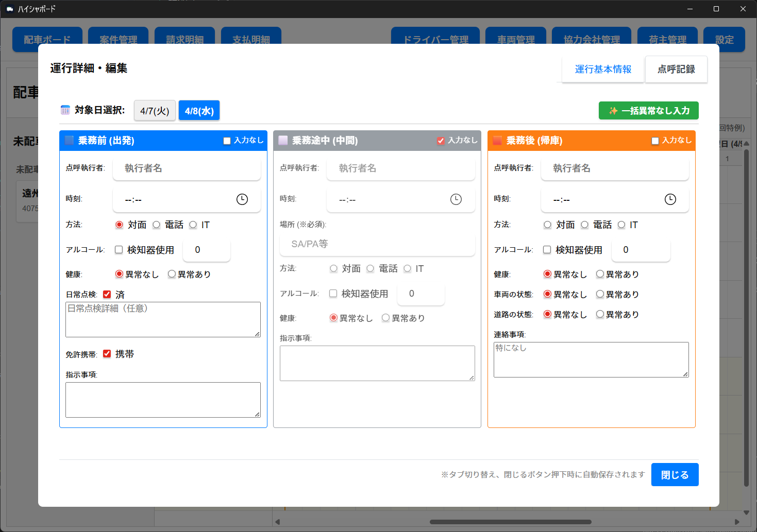The image size is (757, 532).
Task: Select 電話 method in 乗務後 panel
Action: pos(584,225)
